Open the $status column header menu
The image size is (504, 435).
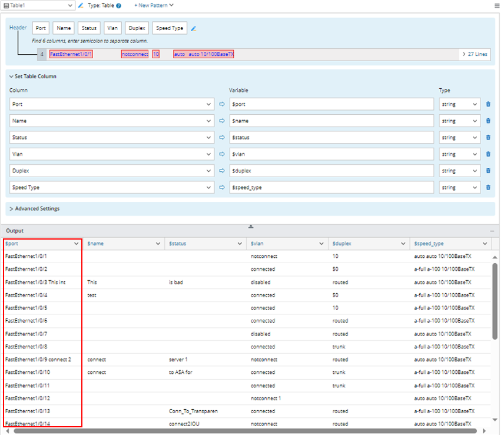240,244
